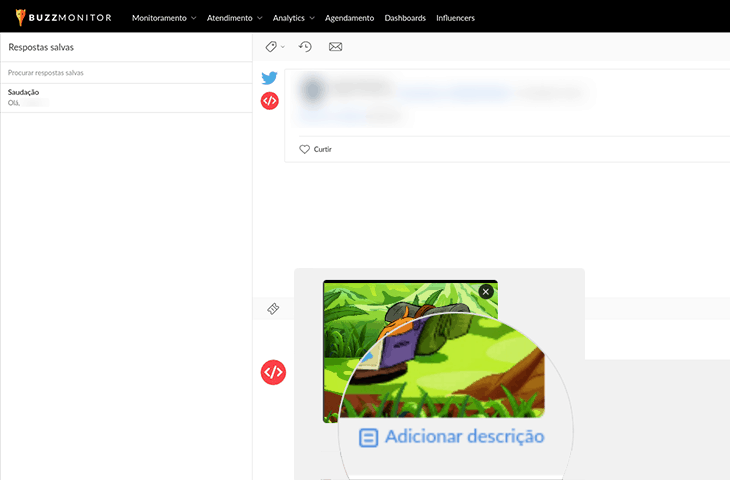Go to Agendamento

pos(349,18)
